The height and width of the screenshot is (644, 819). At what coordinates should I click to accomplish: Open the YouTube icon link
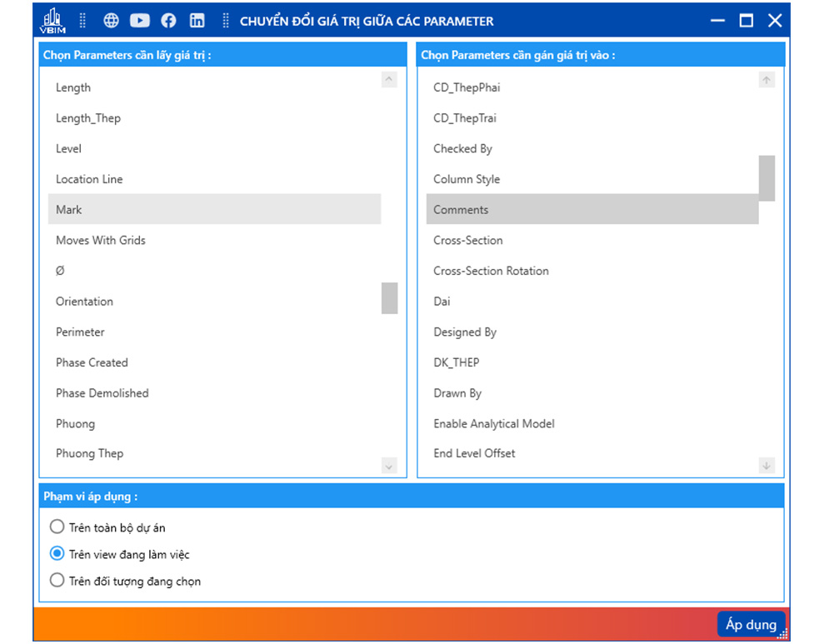click(x=140, y=21)
